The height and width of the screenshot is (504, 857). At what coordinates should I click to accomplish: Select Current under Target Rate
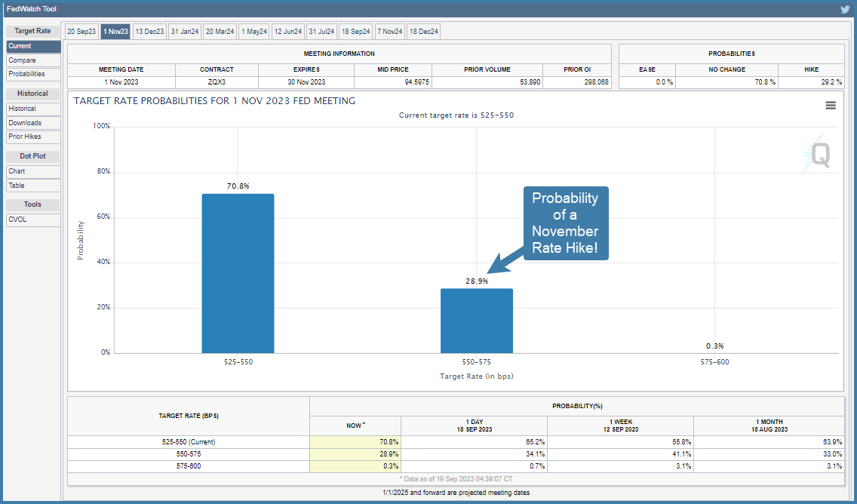tap(33, 47)
